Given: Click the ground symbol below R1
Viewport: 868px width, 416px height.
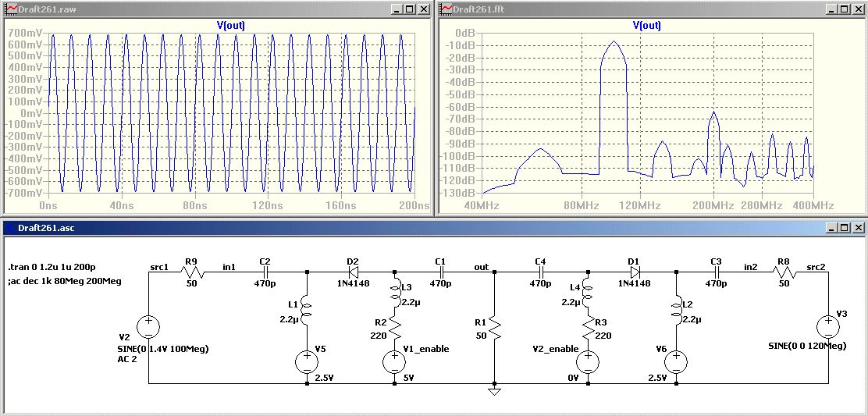Looking at the screenshot, I should coord(494,392).
